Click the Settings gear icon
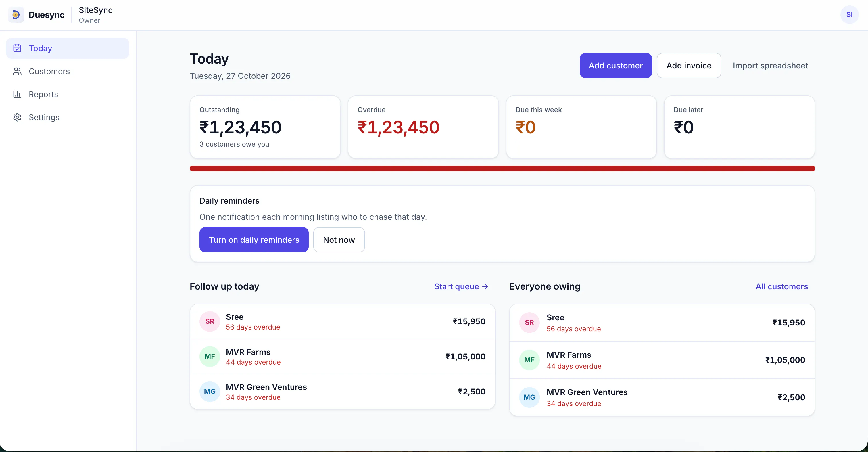 (17, 117)
